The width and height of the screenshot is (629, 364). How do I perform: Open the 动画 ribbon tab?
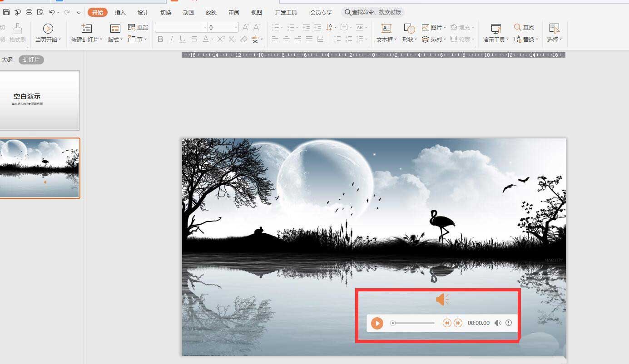(x=188, y=12)
